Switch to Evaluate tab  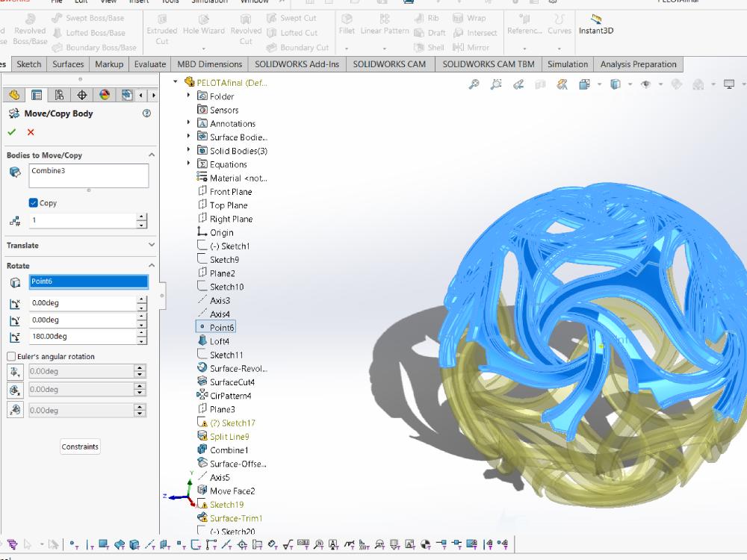point(150,64)
